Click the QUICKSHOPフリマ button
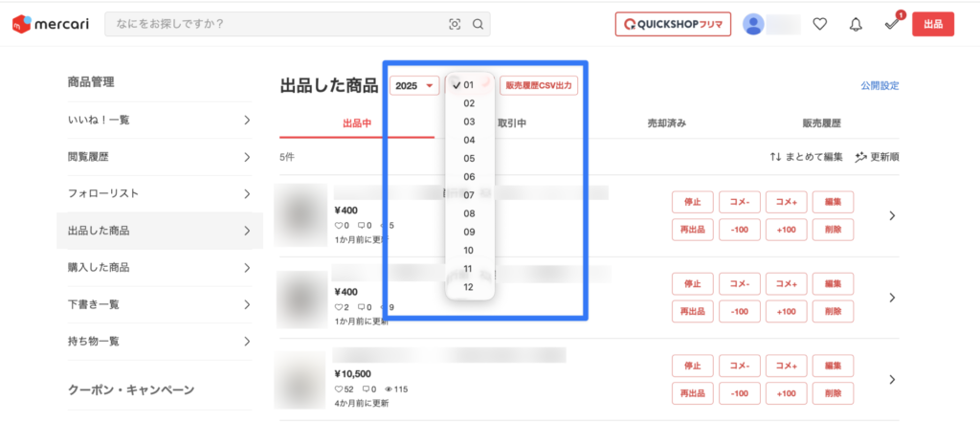The width and height of the screenshot is (980, 422). tap(673, 24)
